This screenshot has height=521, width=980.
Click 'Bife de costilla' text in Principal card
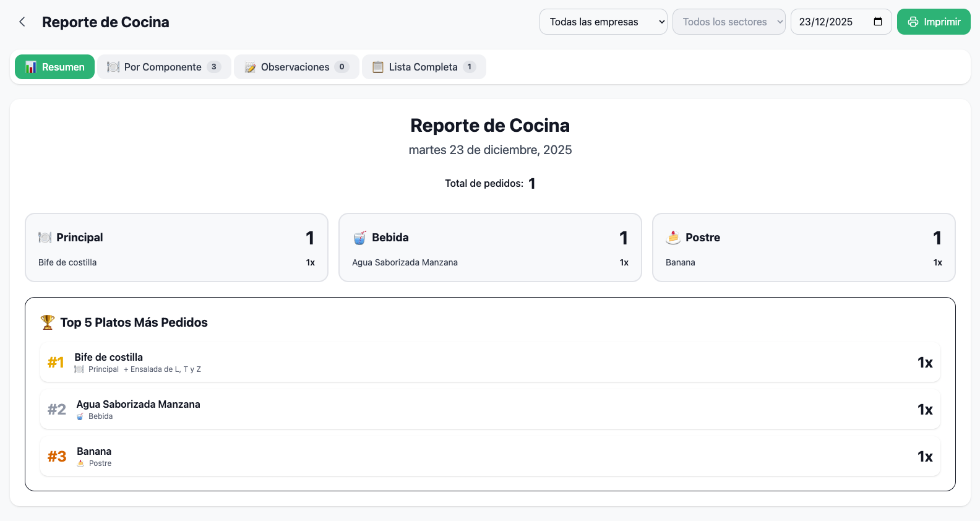point(67,262)
